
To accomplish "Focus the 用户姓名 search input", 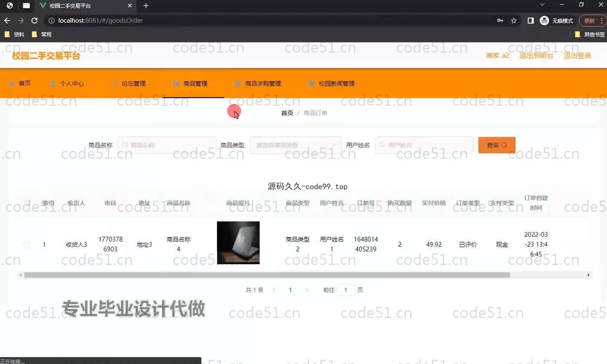I will tap(424, 145).
